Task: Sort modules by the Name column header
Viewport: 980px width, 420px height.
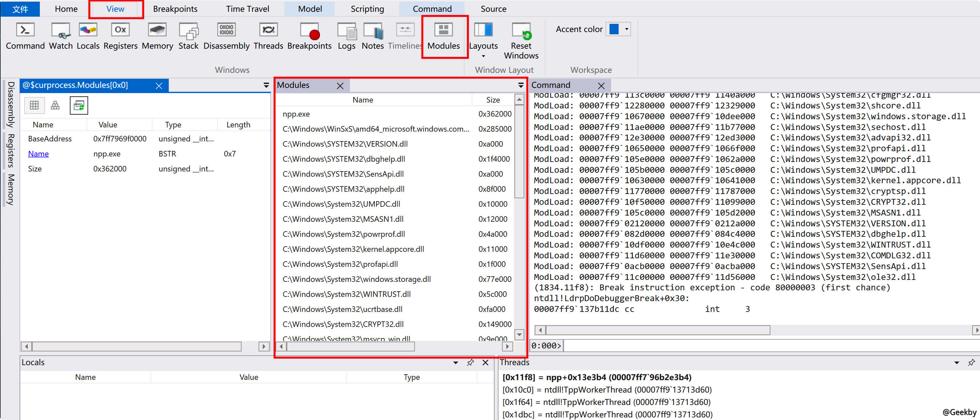Action: 363,100
